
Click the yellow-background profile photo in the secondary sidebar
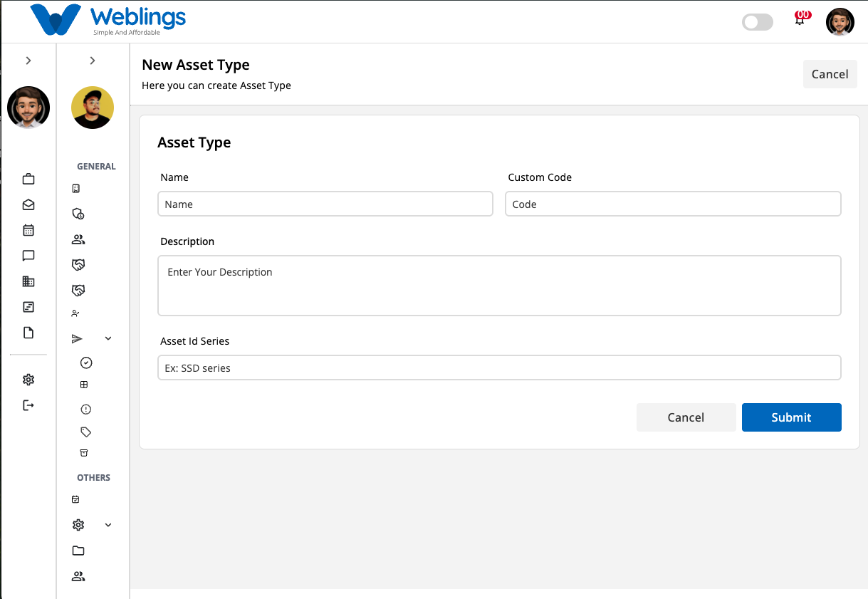[93, 108]
